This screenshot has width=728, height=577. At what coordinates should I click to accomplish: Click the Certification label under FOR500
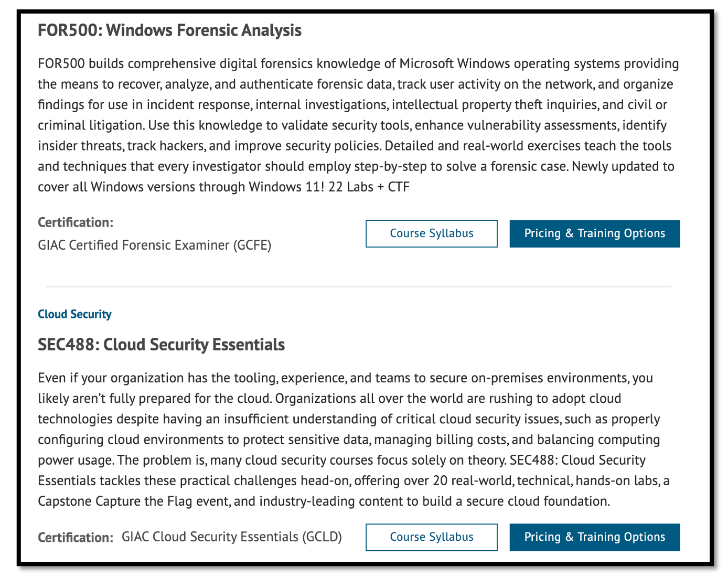[x=76, y=222]
